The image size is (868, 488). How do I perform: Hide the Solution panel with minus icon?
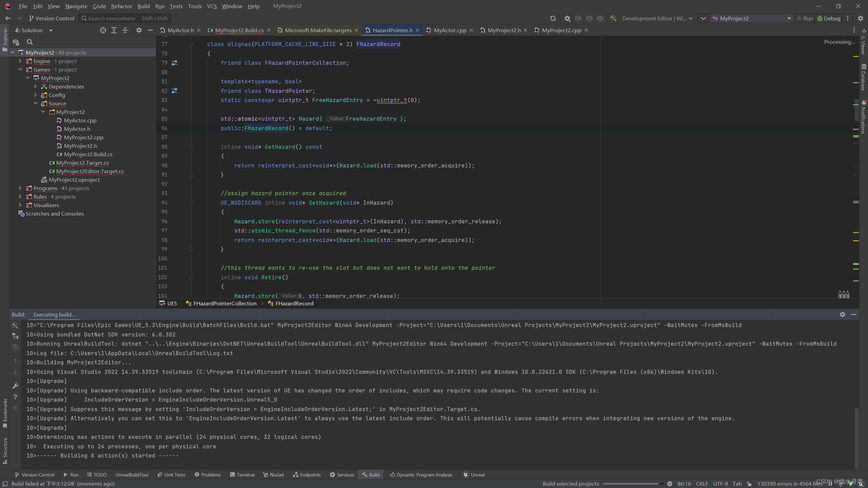[150, 30]
